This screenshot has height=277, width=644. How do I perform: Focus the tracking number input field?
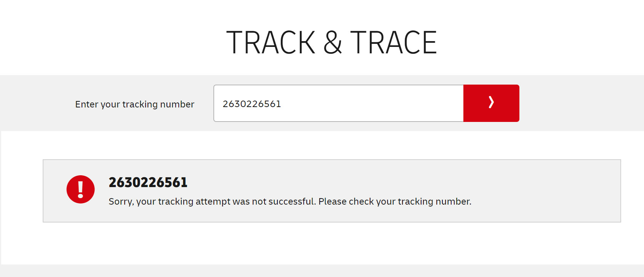click(x=338, y=103)
